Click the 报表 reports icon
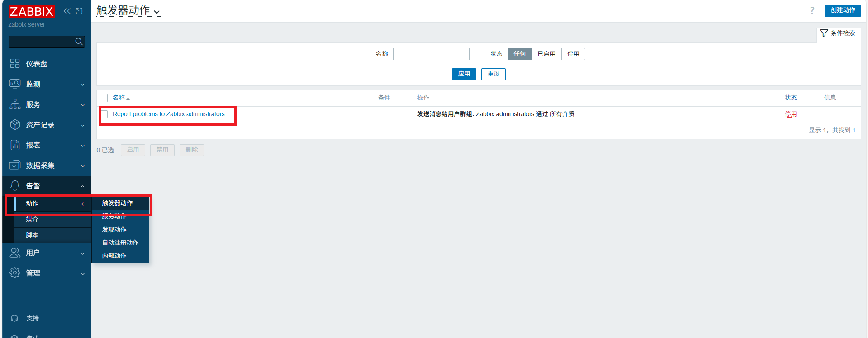The image size is (868, 338). (x=15, y=145)
